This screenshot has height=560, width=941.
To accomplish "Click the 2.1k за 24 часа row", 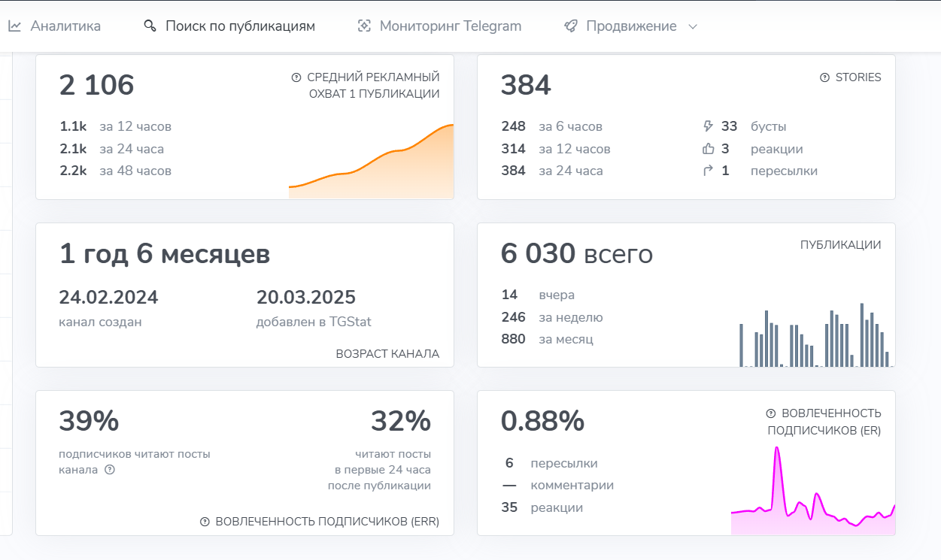I will [x=112, y=149].
